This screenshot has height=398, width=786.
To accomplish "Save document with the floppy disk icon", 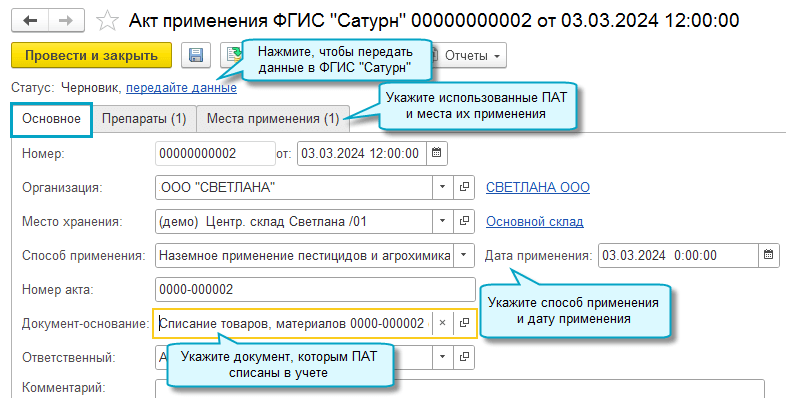I will pyautogui.click(x=196, y=55).
